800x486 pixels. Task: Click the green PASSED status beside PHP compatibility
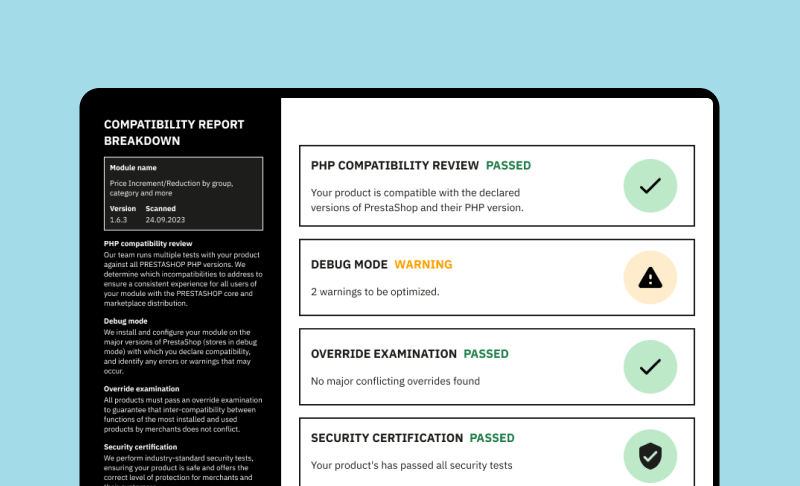[x=508, y=166]
